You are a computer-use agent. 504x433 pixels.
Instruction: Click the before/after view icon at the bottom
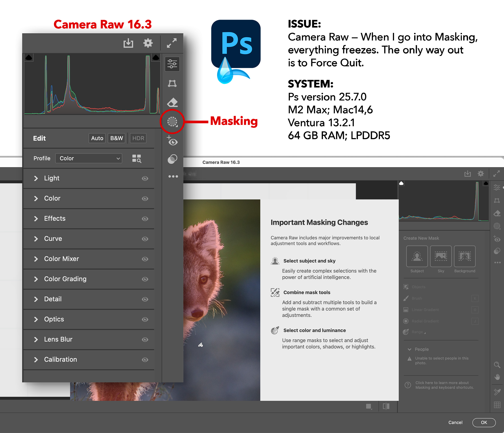(x=386, y=406)
